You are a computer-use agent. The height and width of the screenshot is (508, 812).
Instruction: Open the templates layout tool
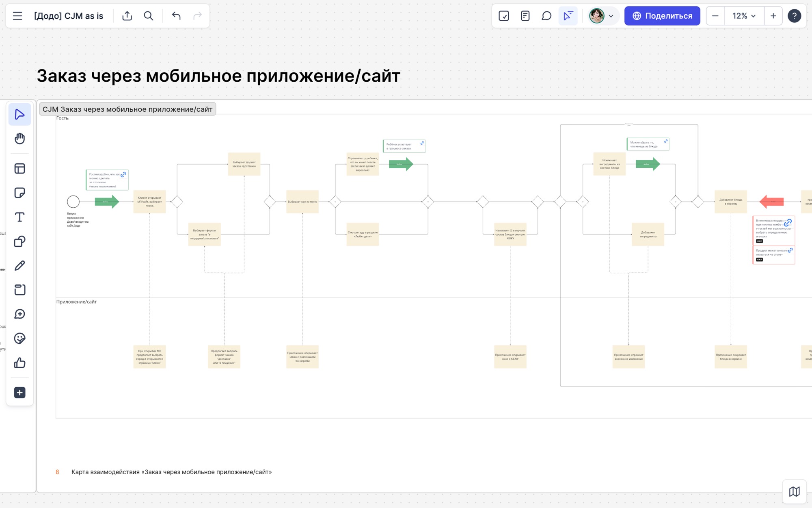[x=19, y=168]
